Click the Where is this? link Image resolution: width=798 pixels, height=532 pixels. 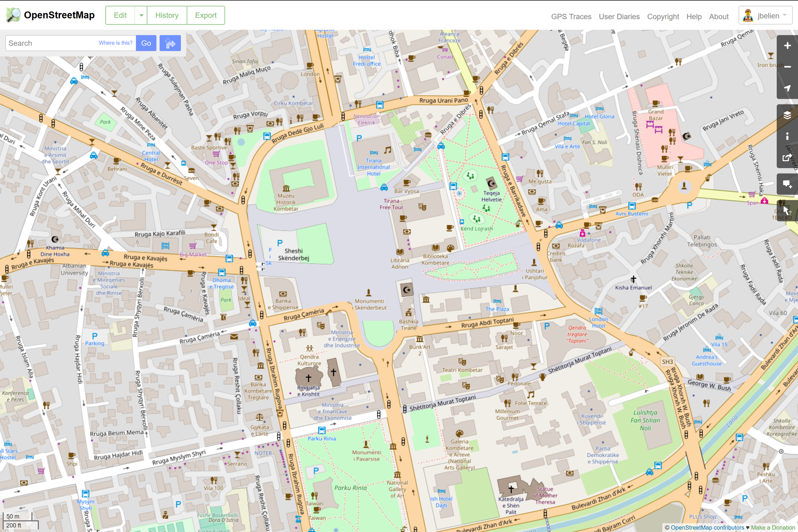click(x=115, y=43)
